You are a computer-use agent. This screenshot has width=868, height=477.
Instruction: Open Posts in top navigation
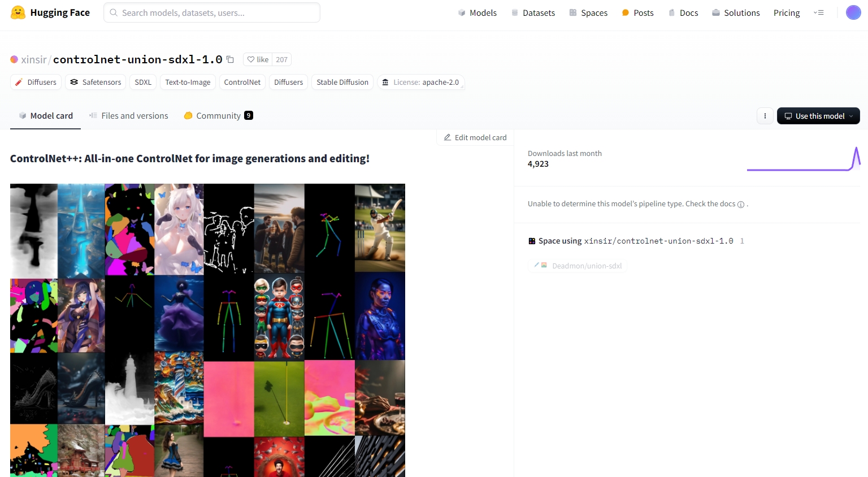coord(637,12)
